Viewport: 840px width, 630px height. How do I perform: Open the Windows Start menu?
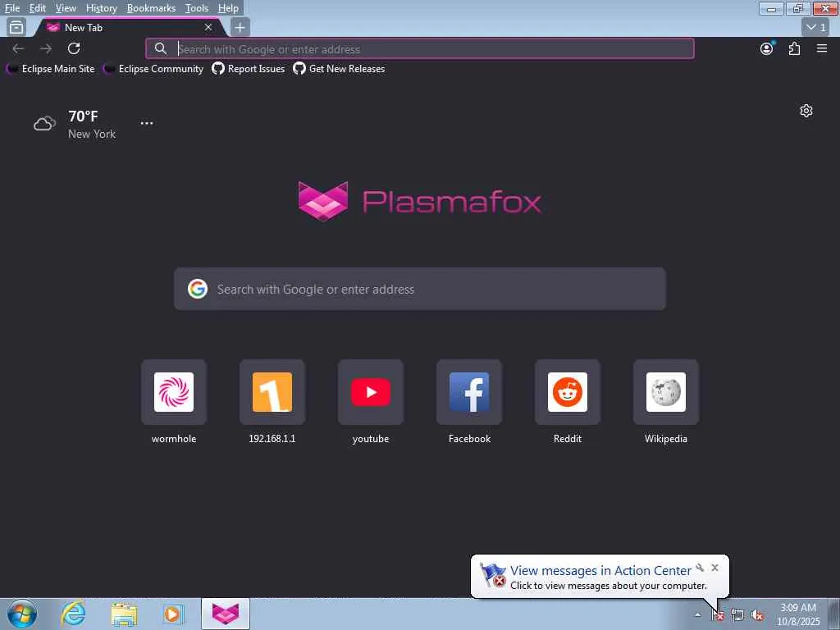click(22, 614)
